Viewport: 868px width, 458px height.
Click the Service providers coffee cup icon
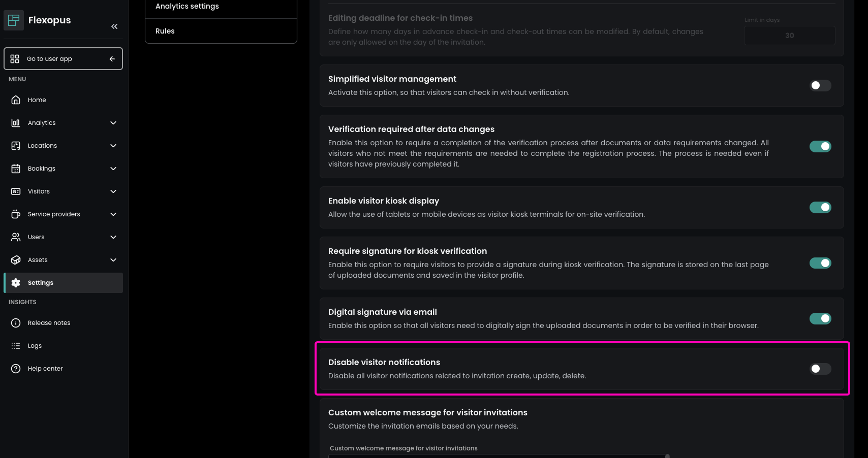pyautogui.click(x=16, y=214)
